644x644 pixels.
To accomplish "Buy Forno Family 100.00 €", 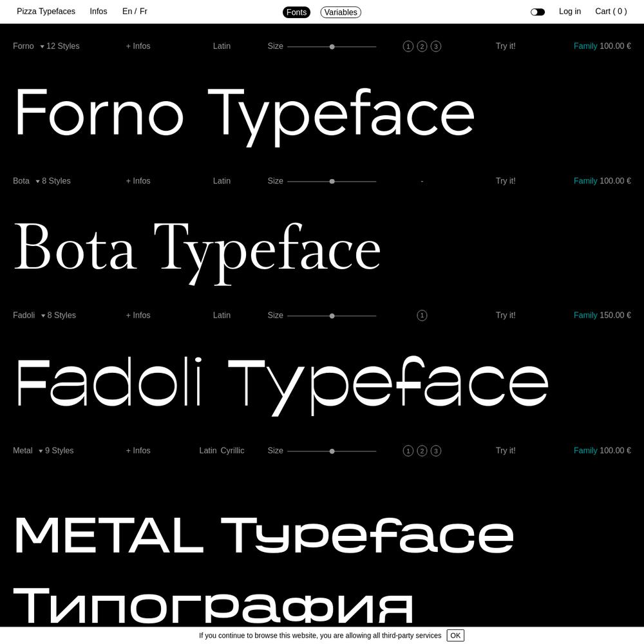I will 602,46.
